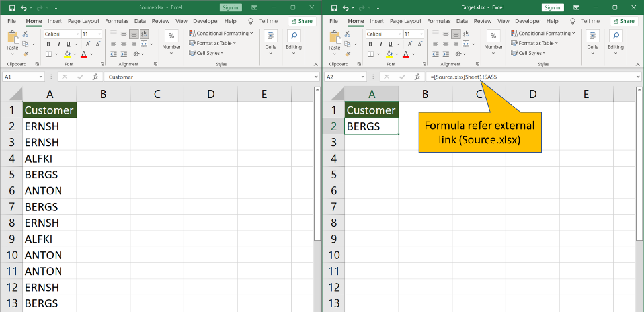Click Paste icon in Target.xlsx ribbon
Image resolution: width=644 pixels, height=312 pixels.
[335, 38]
